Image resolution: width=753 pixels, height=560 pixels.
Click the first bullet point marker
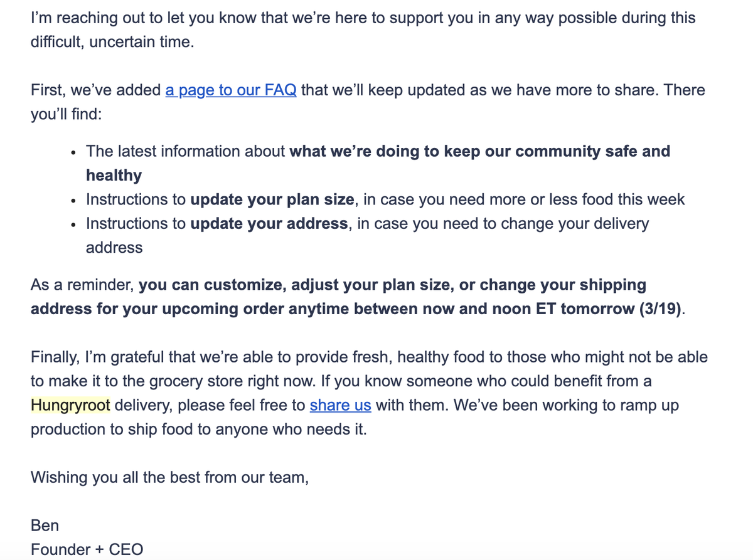[74, 152]
